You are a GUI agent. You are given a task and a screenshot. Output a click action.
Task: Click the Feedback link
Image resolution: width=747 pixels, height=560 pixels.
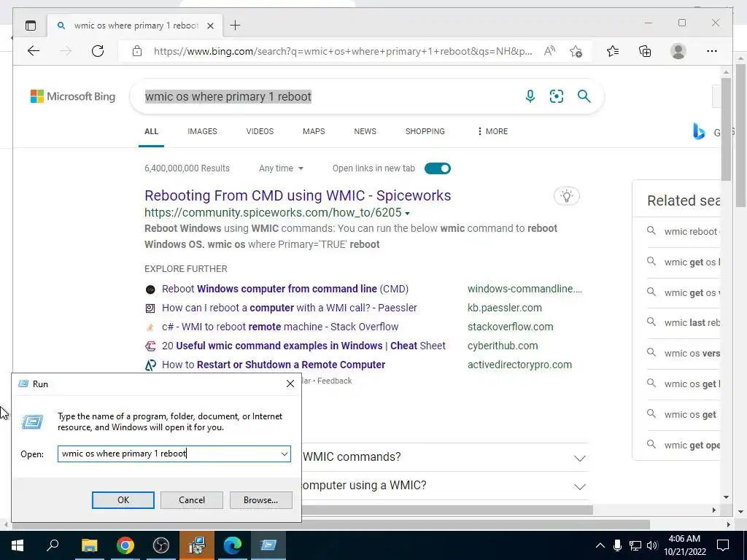tap(334, 381)
